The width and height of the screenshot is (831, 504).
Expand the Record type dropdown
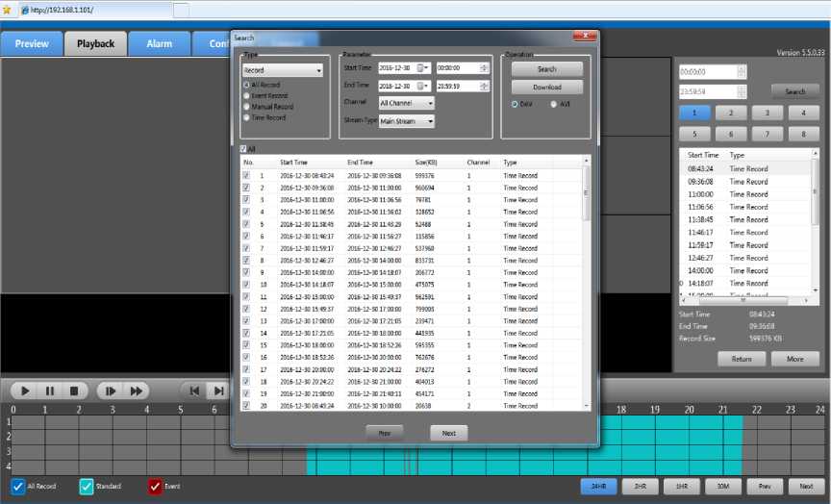tap(282, 70)
